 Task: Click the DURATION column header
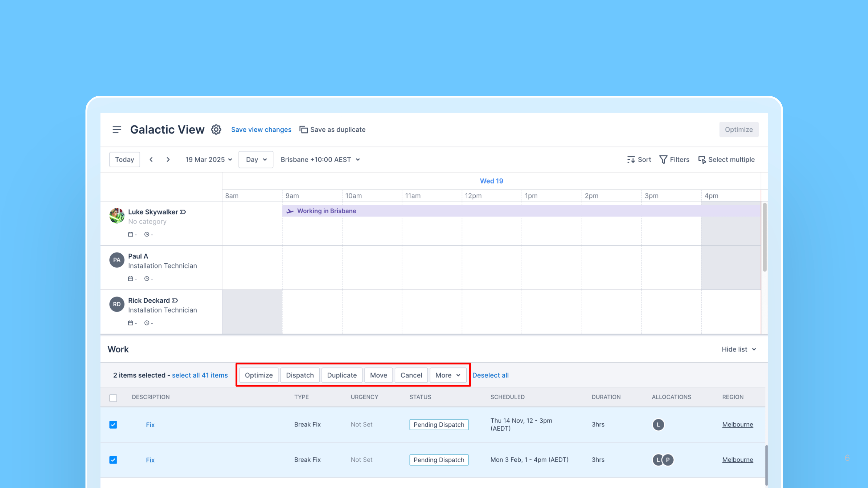606,397
